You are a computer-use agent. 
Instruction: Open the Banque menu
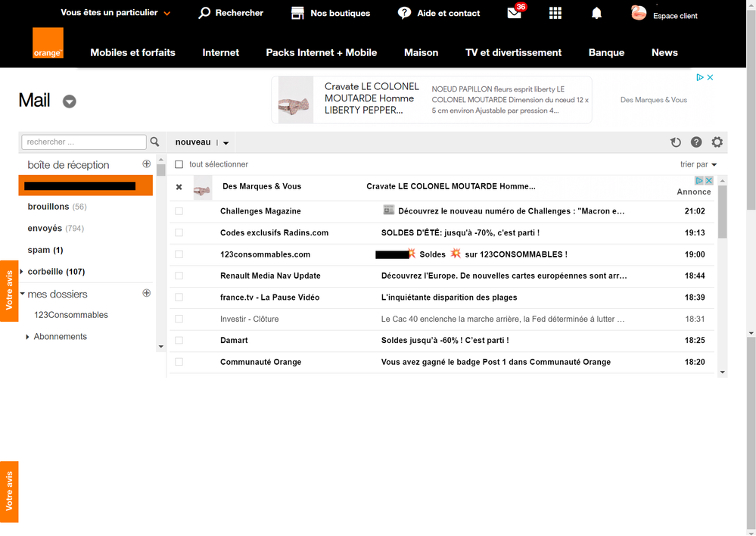(x=606, y=52)
